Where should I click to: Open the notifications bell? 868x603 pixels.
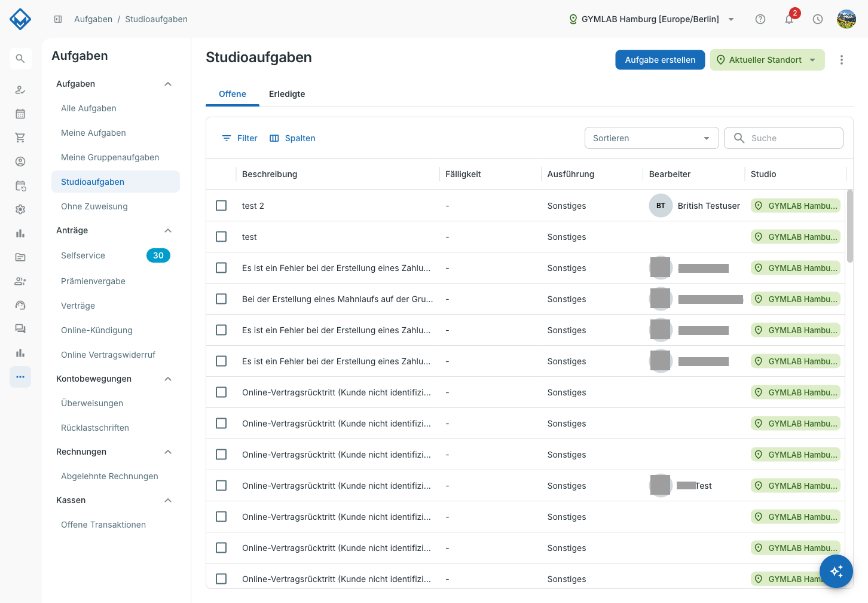[x=789, y=19]
